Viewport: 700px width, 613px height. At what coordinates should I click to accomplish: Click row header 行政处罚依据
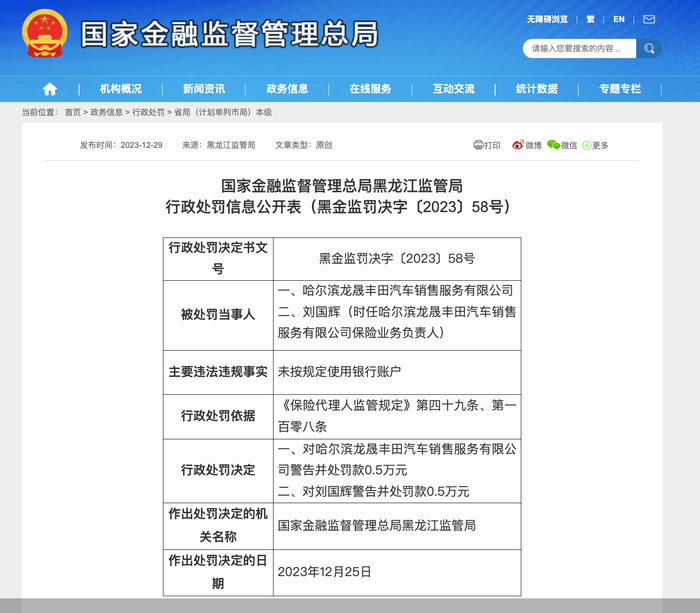[218, 416]
